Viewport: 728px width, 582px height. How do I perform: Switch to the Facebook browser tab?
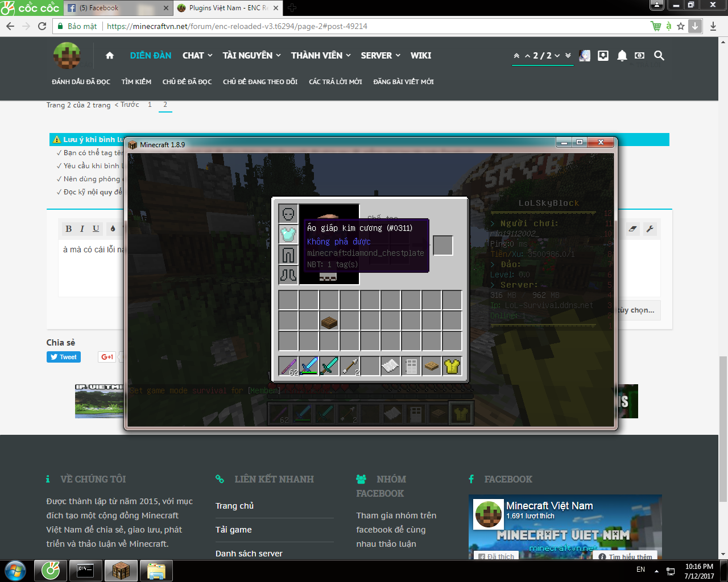pos(118,8)
